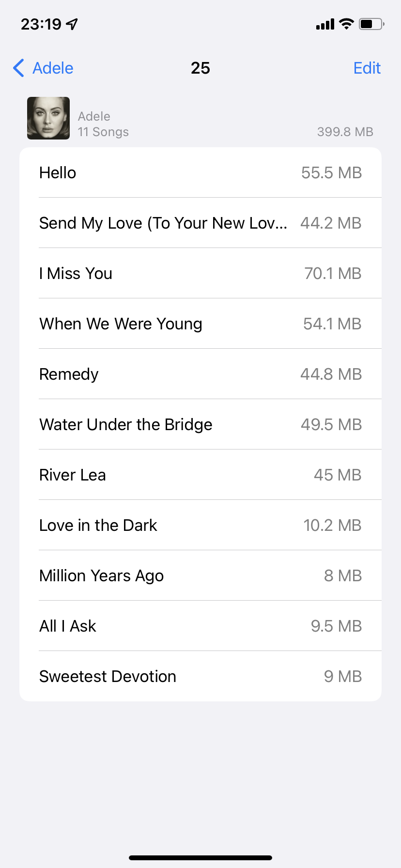Tap the battery status icon
401x868 pixels.
(x=371, y=24)
